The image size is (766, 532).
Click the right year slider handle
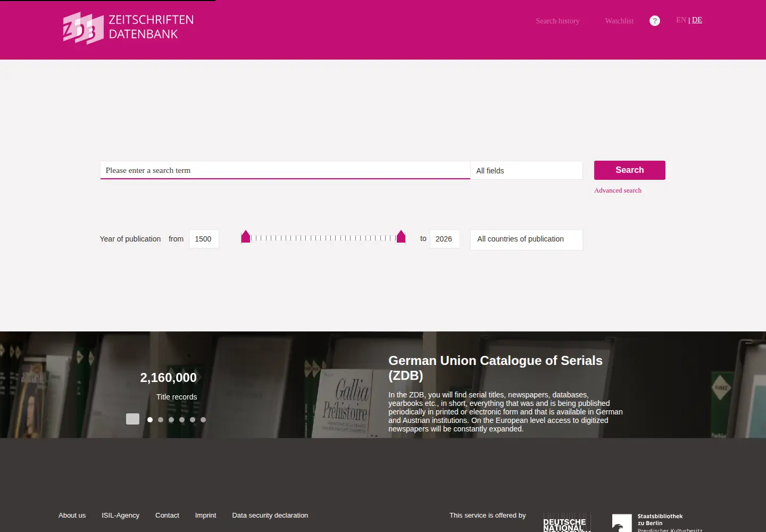point(401,237)
